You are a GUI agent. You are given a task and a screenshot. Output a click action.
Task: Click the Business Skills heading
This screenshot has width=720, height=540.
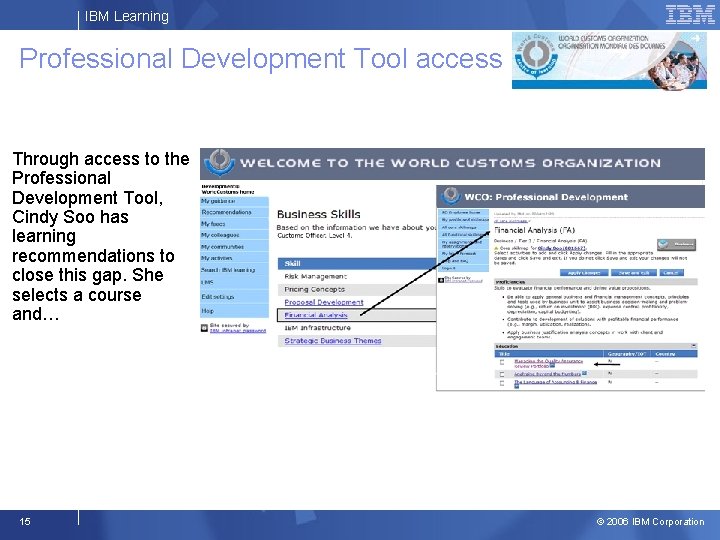point(319,214)
